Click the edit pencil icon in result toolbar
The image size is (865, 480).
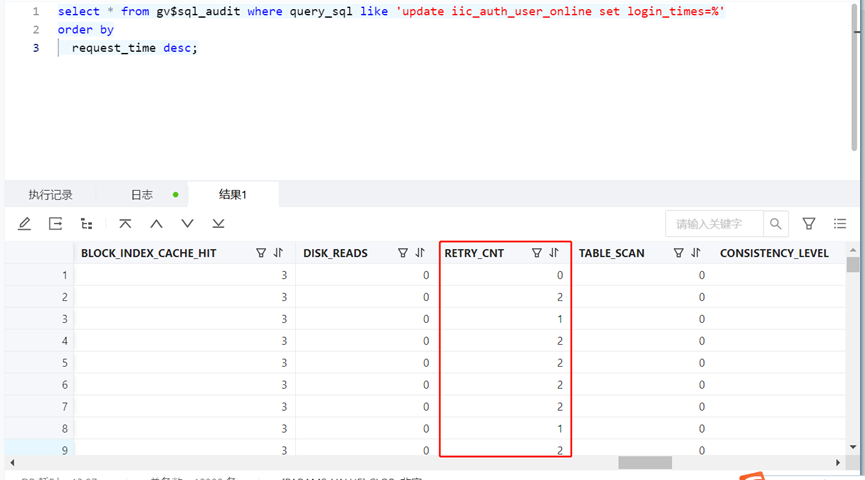pos(24,223)
